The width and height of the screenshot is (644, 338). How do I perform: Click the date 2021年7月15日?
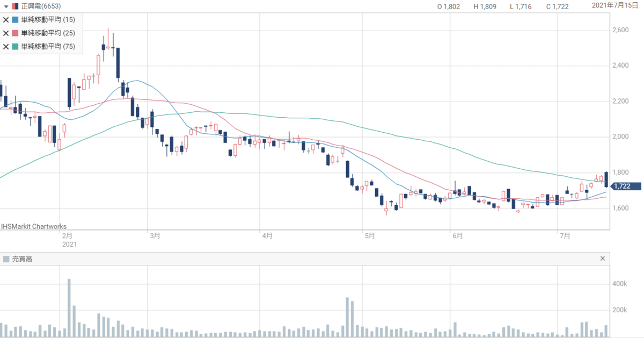(616, 5)
